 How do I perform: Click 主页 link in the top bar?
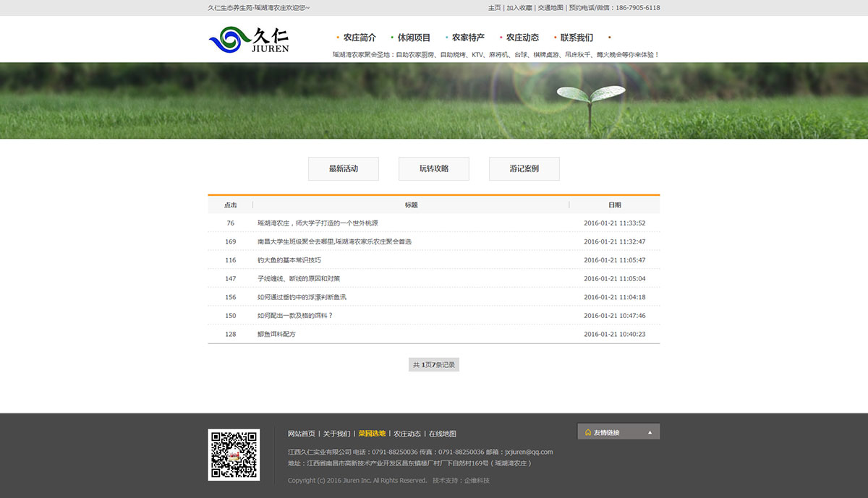point(494,8)
